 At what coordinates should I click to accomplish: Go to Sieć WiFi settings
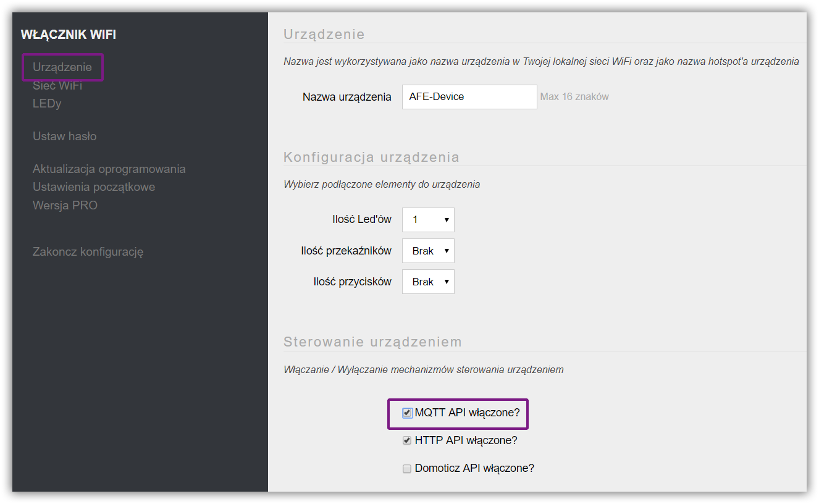pos(57,85)
